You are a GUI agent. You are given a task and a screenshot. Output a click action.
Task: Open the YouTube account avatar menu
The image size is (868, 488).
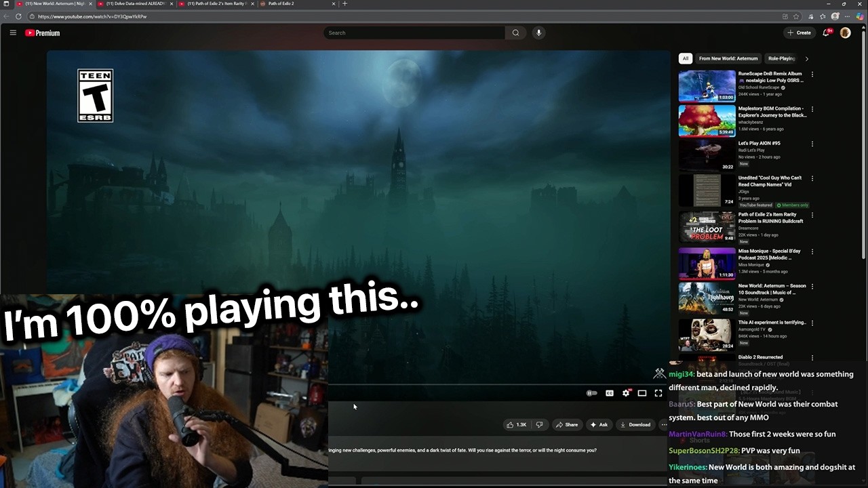tap(845, 33)
